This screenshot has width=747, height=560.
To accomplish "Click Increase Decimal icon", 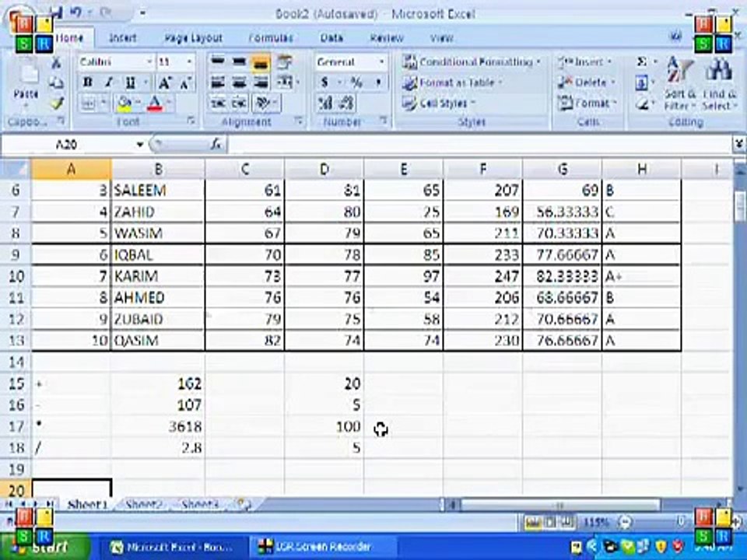I will (325, 103).
